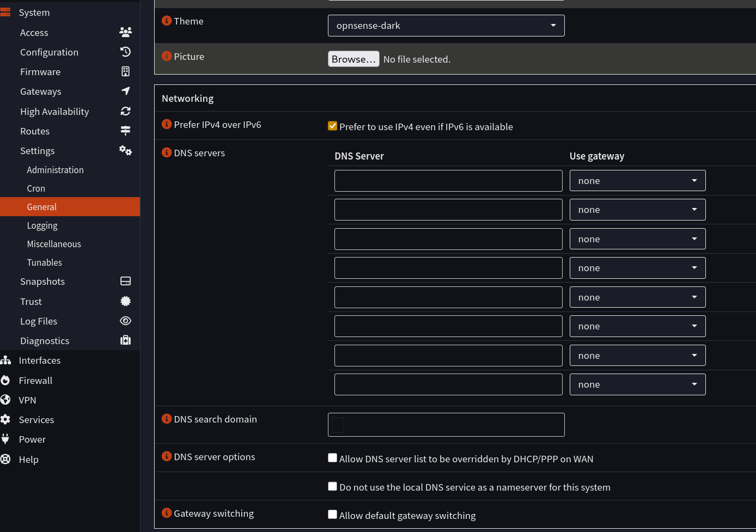Click info icon beside DNS servers

[167, 152]
